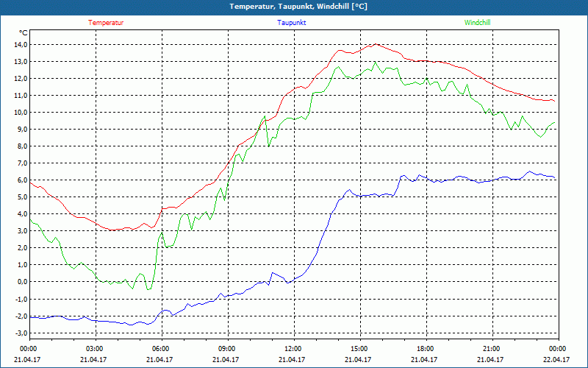Screen dimensions: 588x368
Task: Click the chart title 'Temperatur, Taupunkt, Windchill [°C]'
Action: point(298,7)
